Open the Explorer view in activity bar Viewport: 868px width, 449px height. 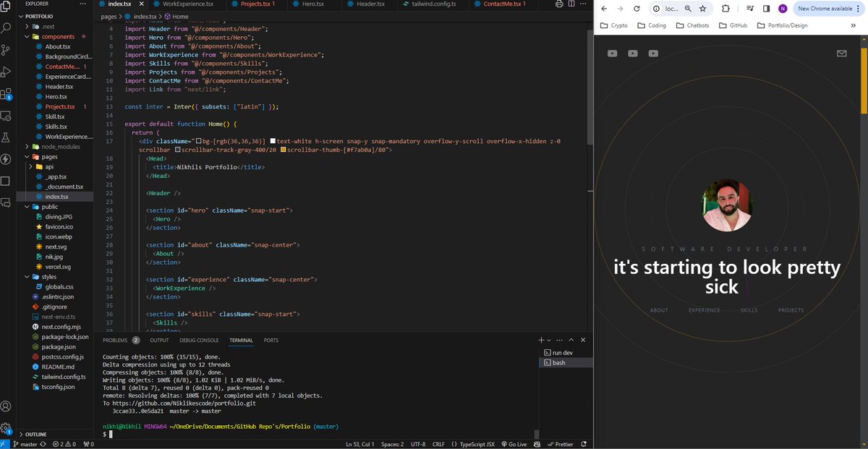point(7,7)
